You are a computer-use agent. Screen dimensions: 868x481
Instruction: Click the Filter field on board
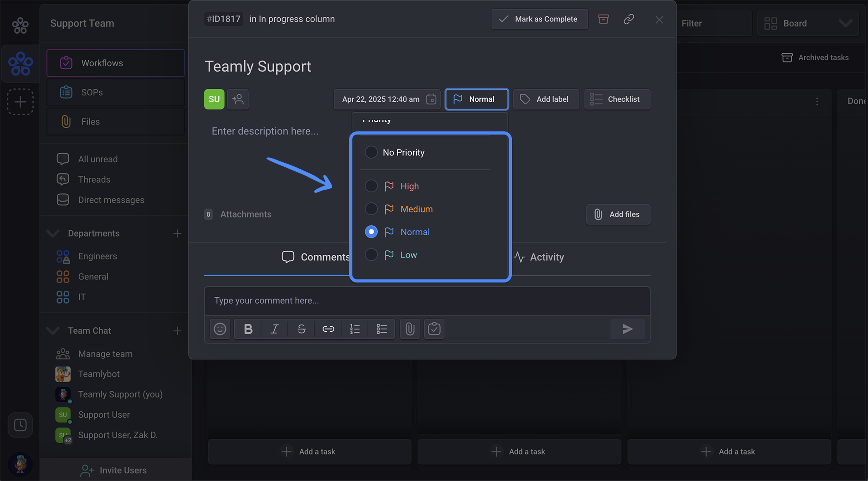click(x=714, y=23)
